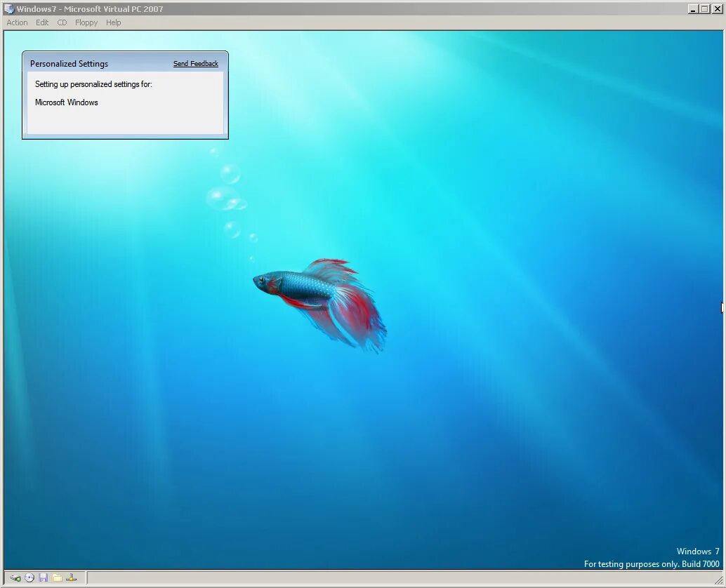Click the hard disk activity icon in status bar
726x588 pixels.
point(15,577)
